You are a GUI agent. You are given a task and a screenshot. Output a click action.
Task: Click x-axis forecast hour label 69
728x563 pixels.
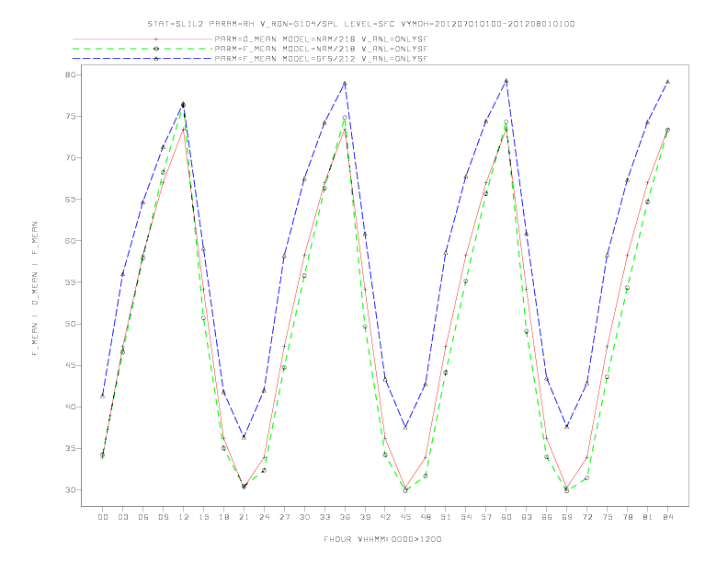click(567, 517)
